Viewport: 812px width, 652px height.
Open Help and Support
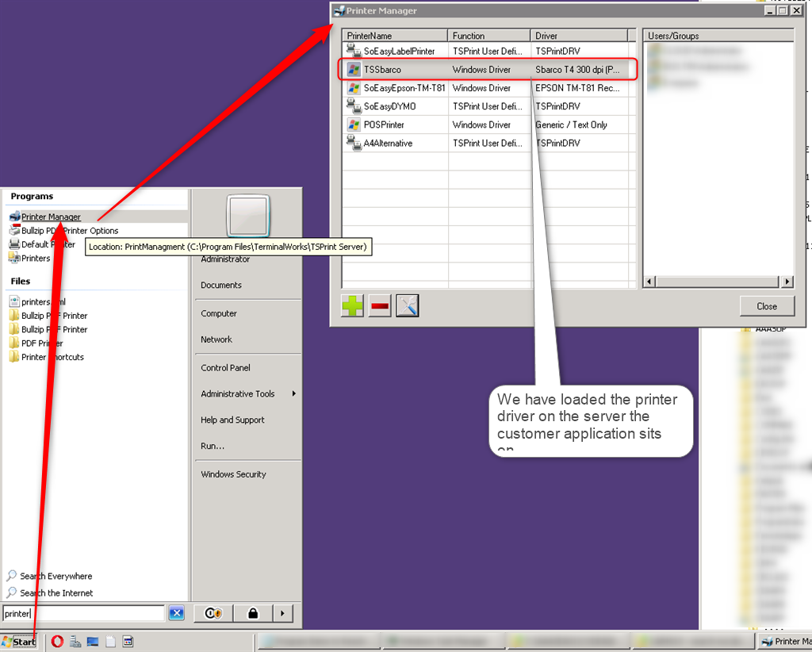point(232,420)
